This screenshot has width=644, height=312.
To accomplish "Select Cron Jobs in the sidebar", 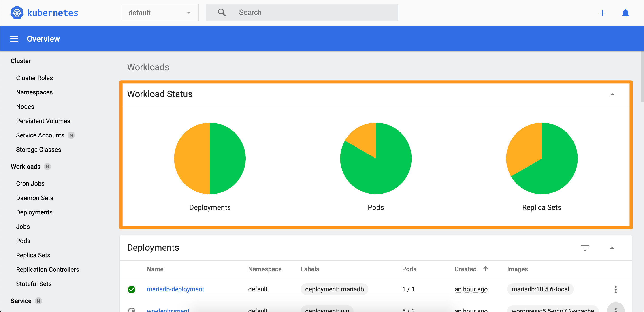I will [x=30, y=184].
